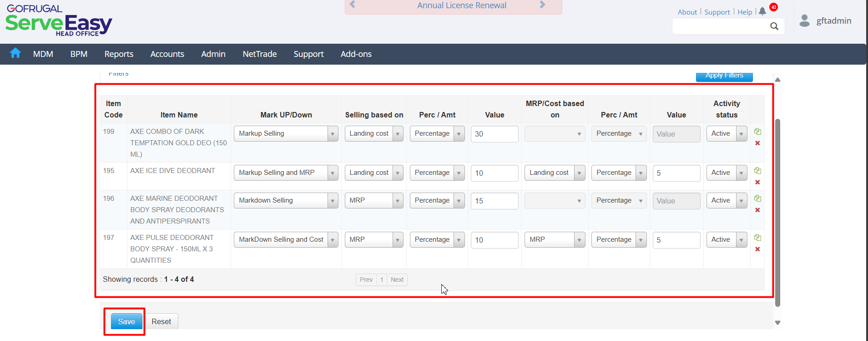Change Selling based on for item 196
The width and height of the screenshot is (868, 341).
tap(374, 200)
